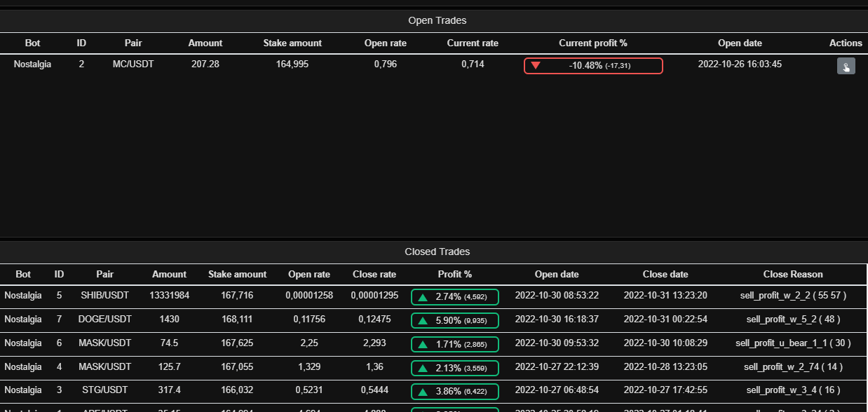Click the red down arrow in MC/USDT profit

click(x=536, y=66)
